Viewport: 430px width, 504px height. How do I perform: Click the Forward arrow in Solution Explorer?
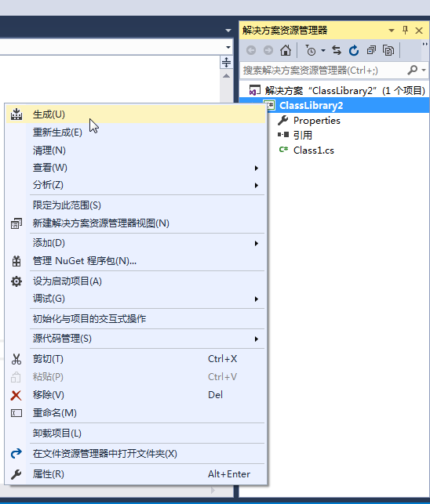[x=268, y=50]
